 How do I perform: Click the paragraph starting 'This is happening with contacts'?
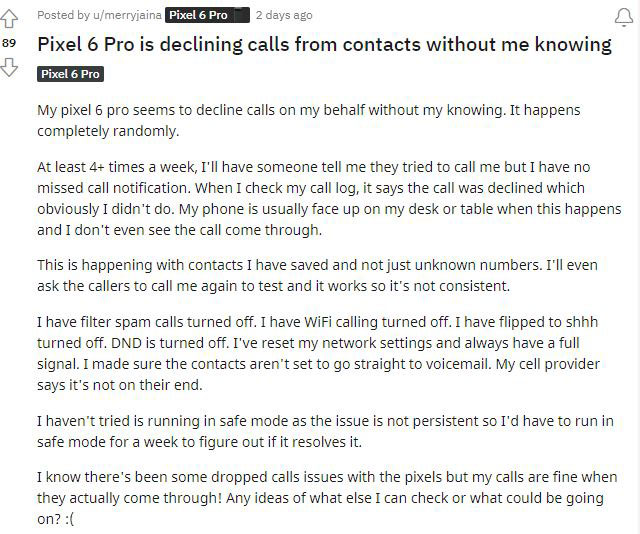pos(317,275)
